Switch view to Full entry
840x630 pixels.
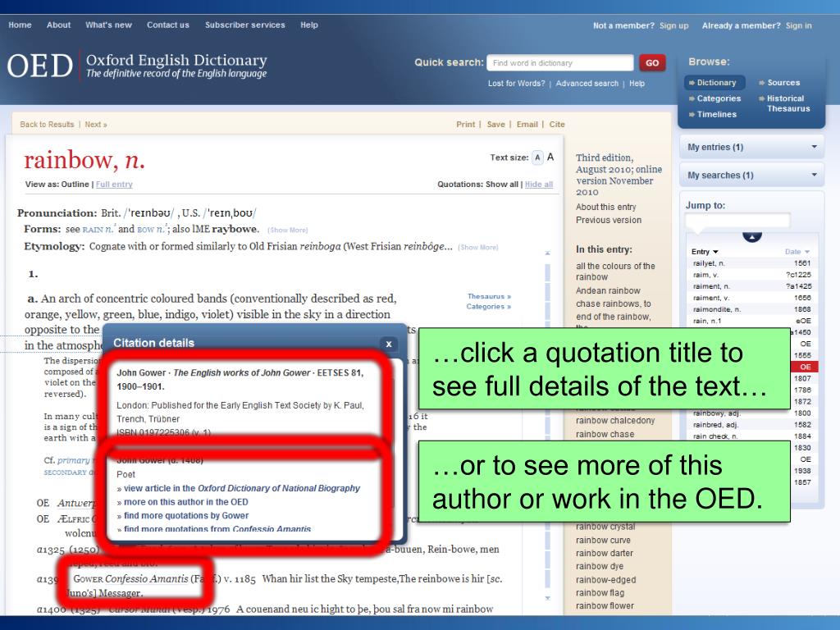[x=114, y=185]
